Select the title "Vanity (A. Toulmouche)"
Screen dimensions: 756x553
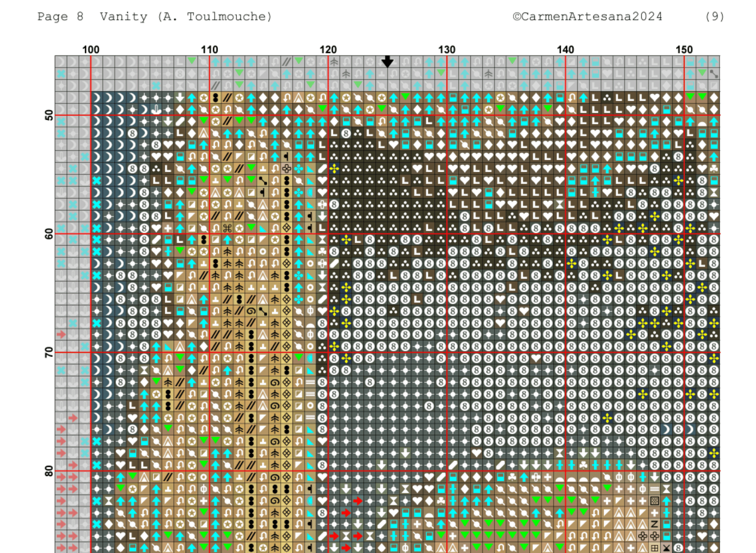185,17
